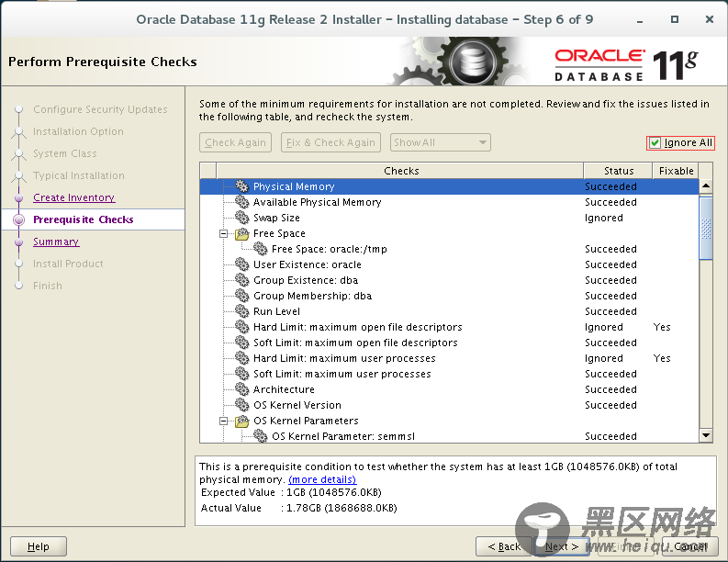This screenshot has width=728, height=562.
Task: Click the Typical Installation step label
Action: coord(79,175)
